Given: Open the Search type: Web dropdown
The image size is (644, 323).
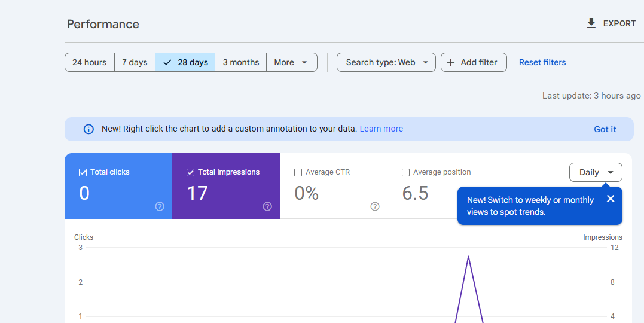Looking at the screenshot, I should coord(386,62).
